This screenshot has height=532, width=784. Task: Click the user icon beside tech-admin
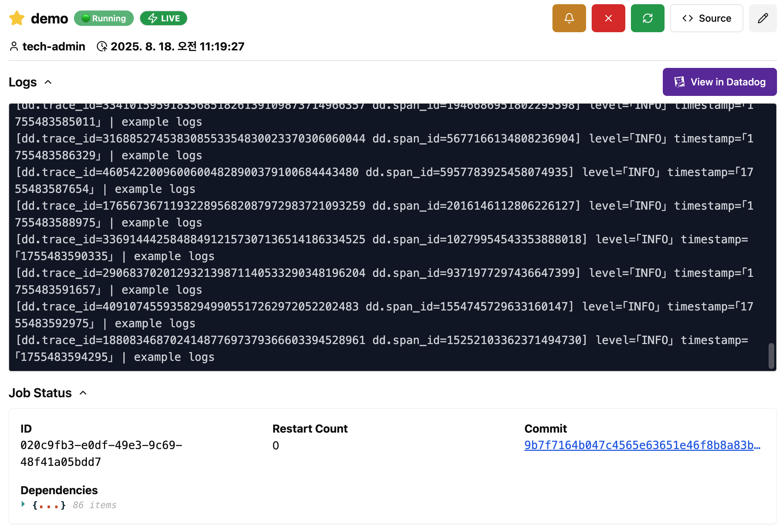click(14, 46)
